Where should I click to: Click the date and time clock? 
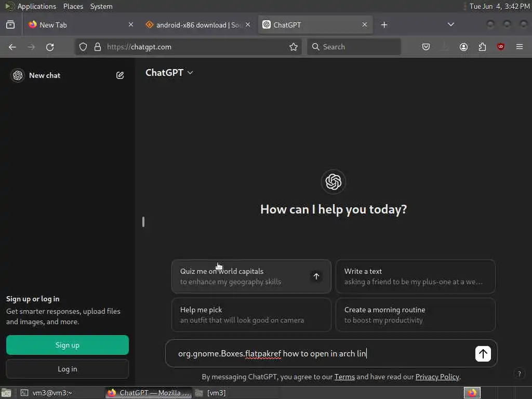pos(499,6)
